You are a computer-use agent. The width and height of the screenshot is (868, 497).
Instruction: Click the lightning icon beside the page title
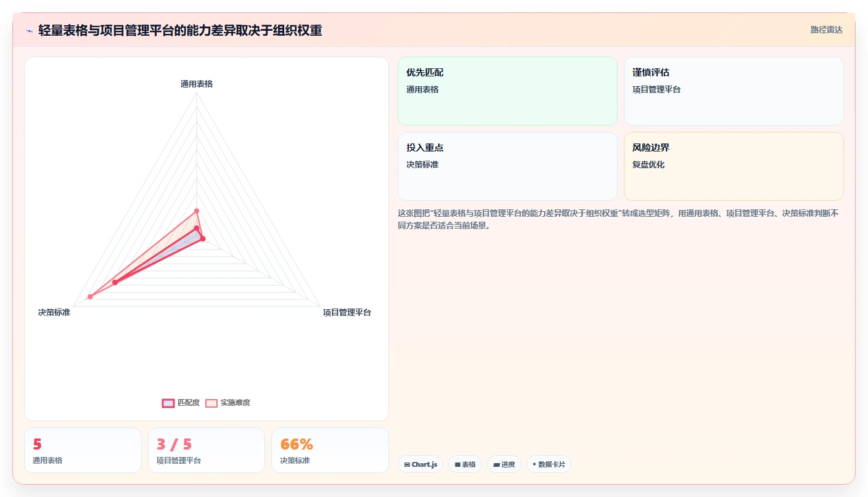coord(30,30)
